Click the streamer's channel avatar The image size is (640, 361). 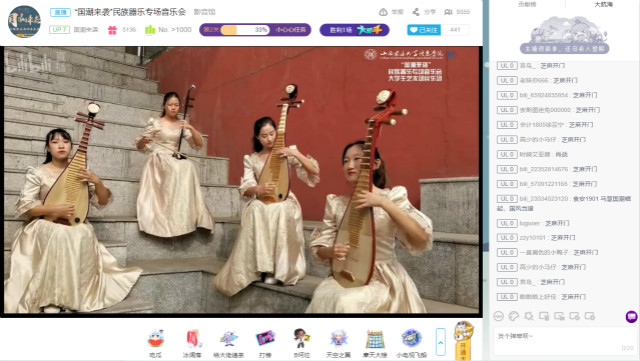(x=24, y=21)
